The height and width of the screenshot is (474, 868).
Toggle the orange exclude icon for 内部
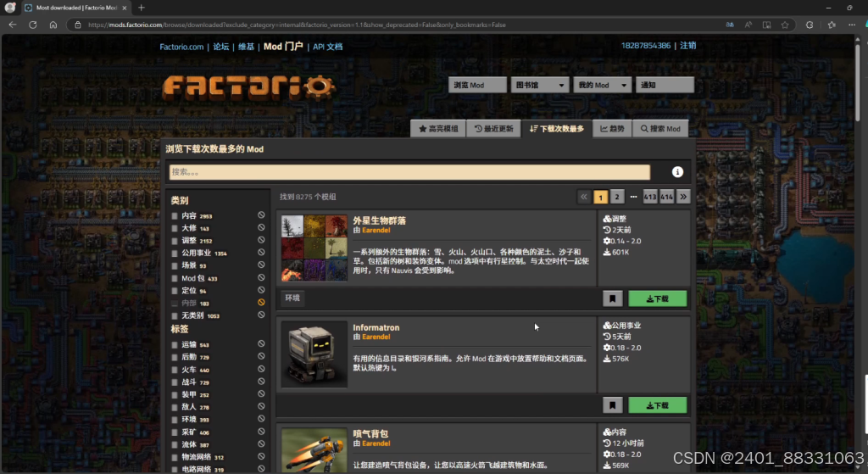pyautogui.click(x=261, y=303)
